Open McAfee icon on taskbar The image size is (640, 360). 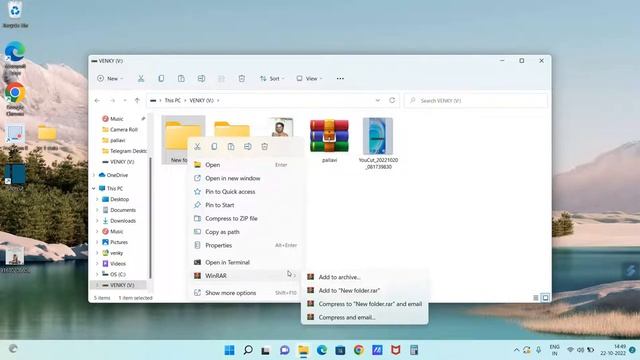click(x=396, y=350)
